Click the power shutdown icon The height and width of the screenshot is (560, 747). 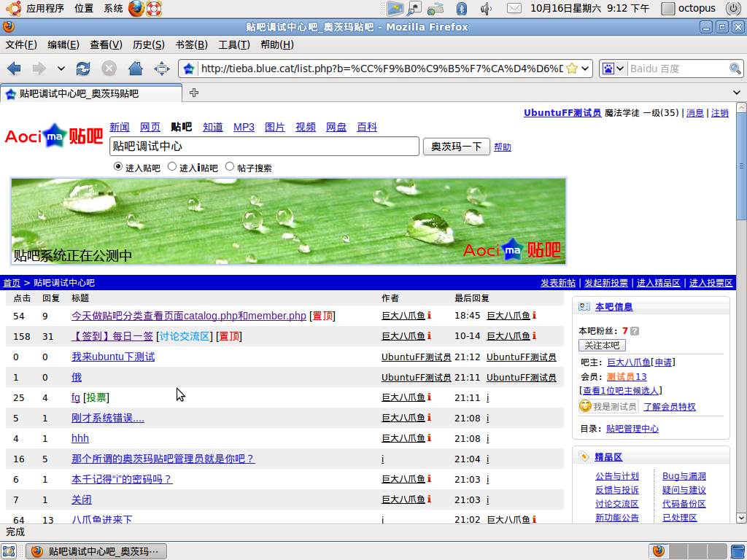[733, 8]
